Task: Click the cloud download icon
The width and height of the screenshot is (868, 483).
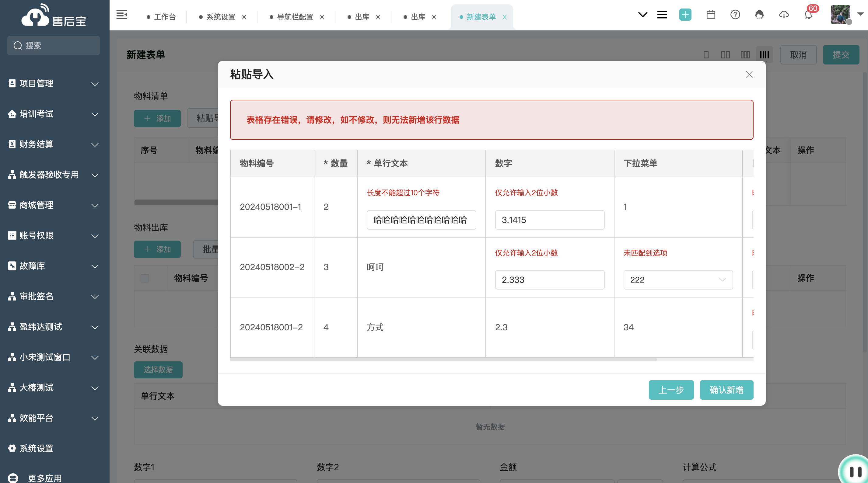Action: tap(784, 15)
